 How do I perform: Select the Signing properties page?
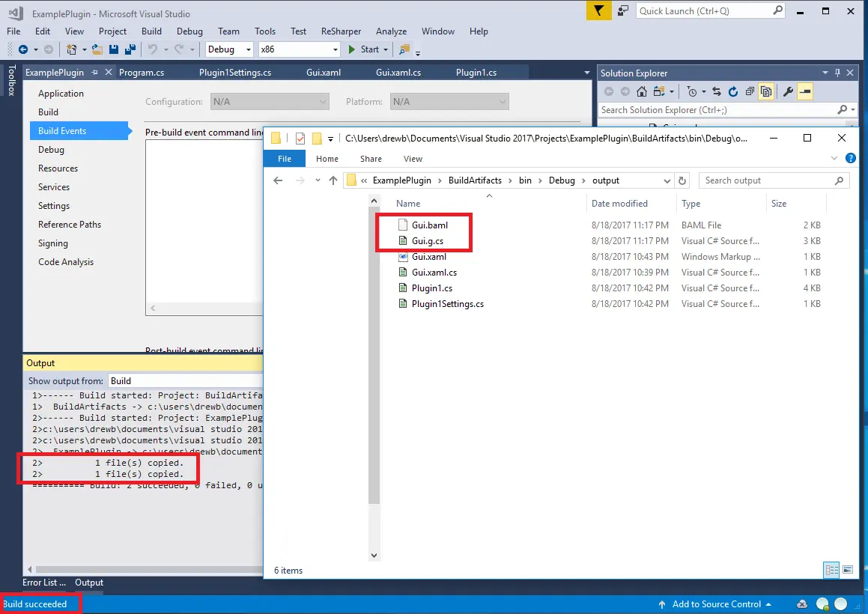coord(53,243)
